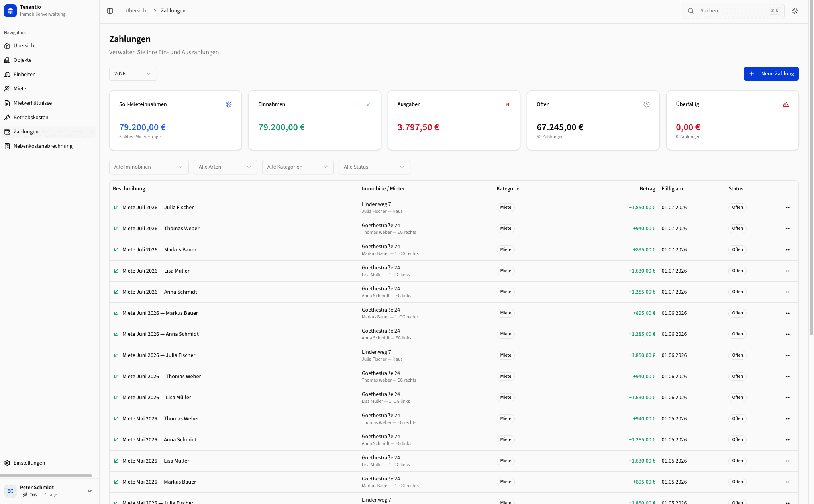
Task: Click the target icon on Soll-Mieteinnahmen card
Action: pos(229,104)
